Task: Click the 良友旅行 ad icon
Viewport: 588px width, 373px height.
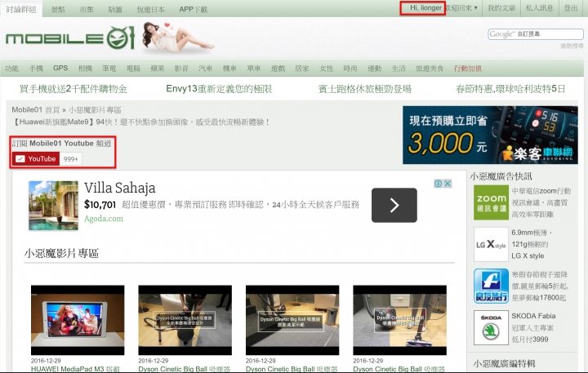Action: 491,286
